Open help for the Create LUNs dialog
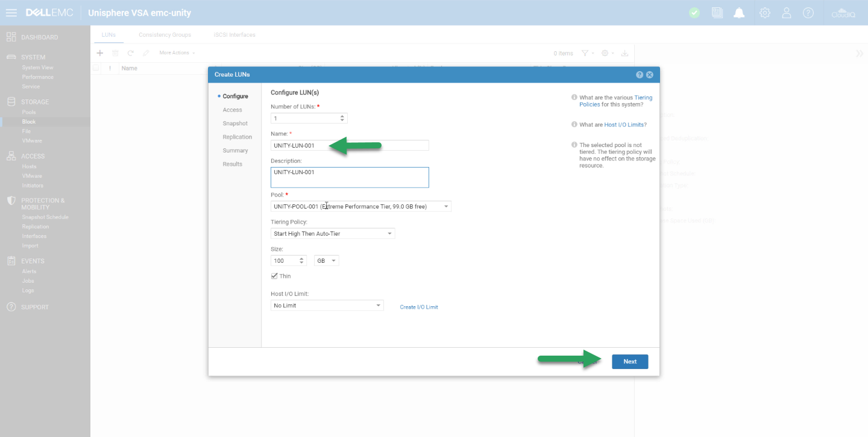 (640, 75)
